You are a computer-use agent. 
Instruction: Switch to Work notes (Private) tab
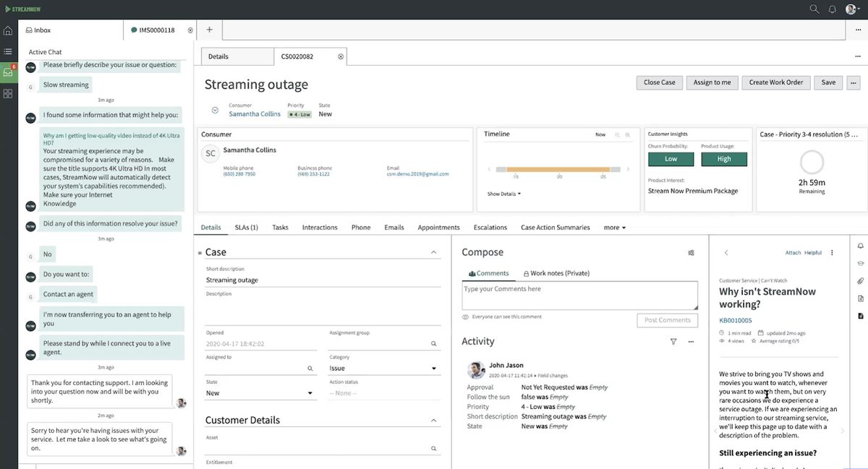tap(556, 273)
